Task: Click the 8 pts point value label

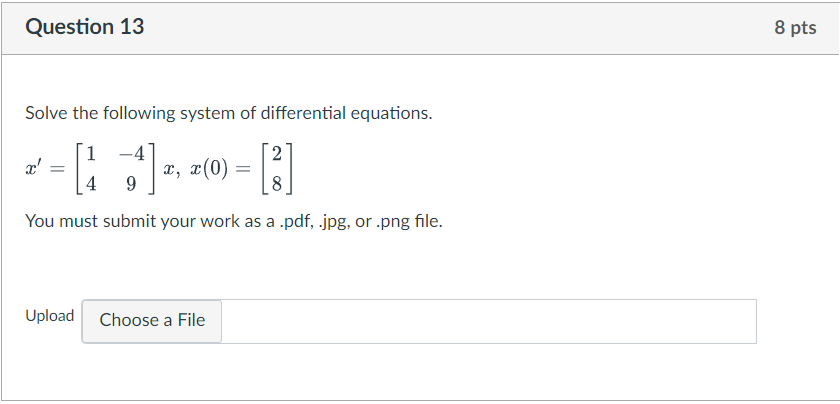Action: [795, 27]
